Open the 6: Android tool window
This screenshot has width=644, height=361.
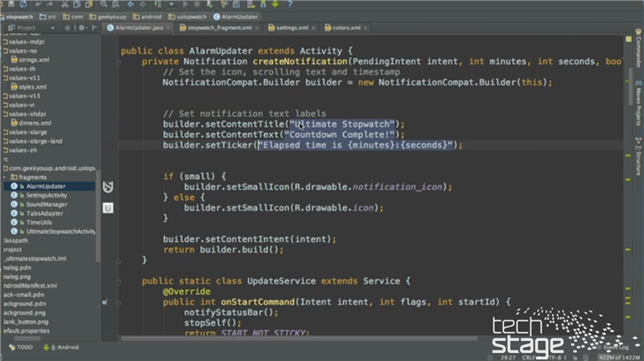[61, 347]
